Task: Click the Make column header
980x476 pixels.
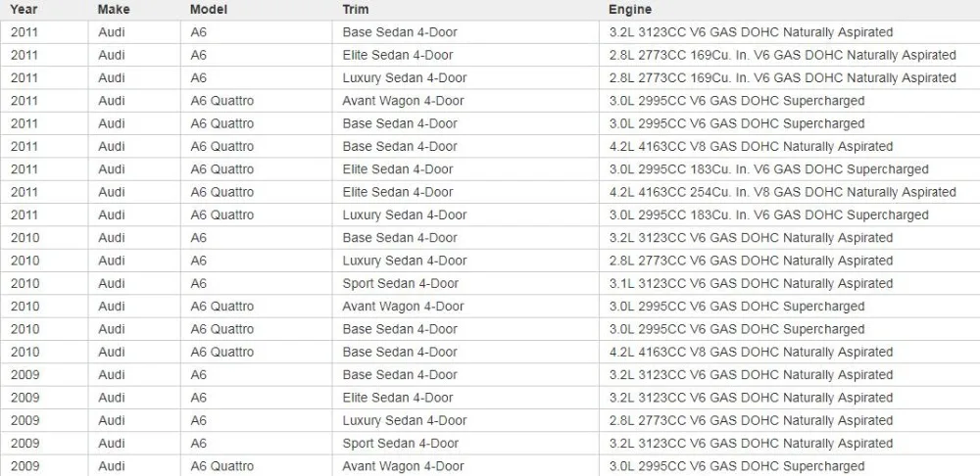Action: 134,10
